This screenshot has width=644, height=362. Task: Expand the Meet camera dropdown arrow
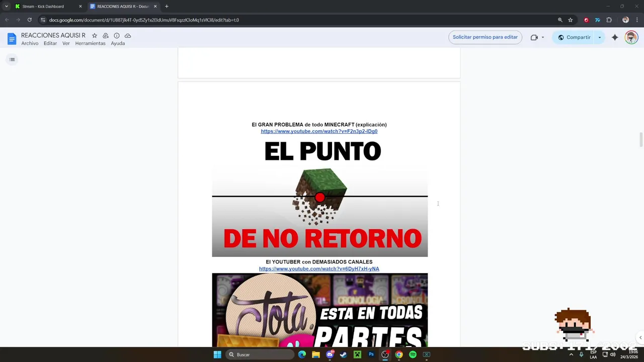[542, 37]
